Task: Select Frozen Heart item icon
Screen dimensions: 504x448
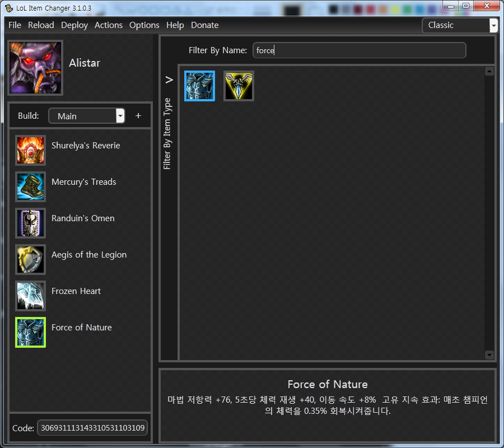Action: click(31, 296)
